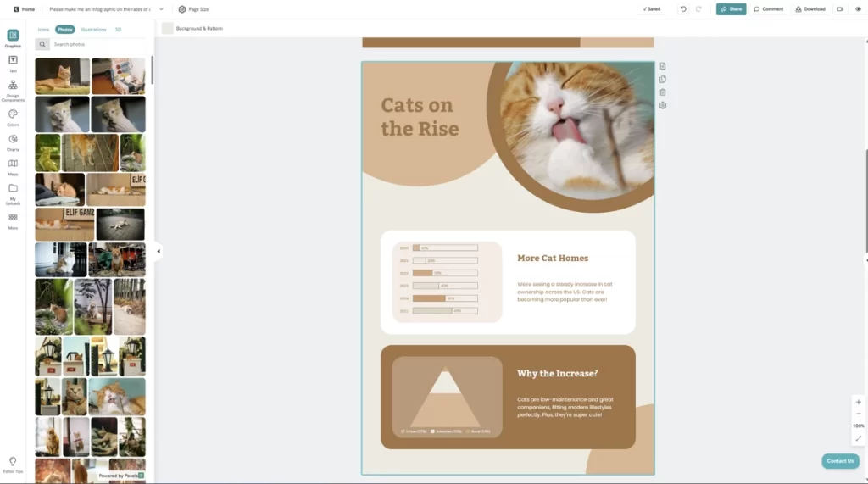Select the 'Cats on the Rise' heading

click(x=420, y=117)
